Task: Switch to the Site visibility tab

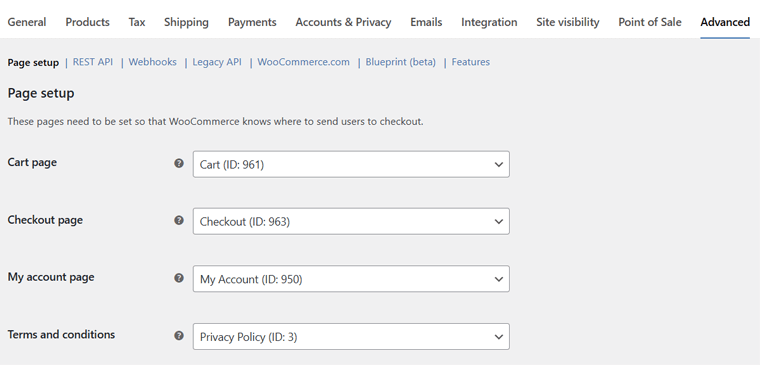Action: pyautogui.click(x=568, y=22)
